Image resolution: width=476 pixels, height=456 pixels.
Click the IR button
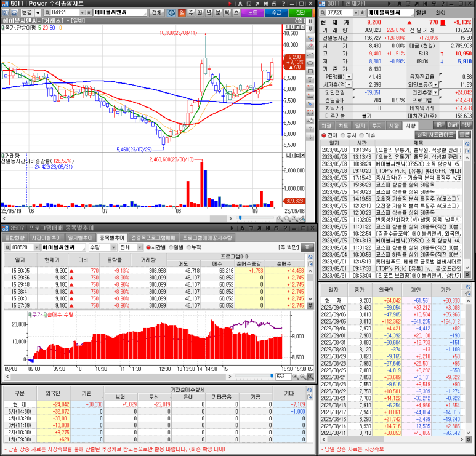tap(439, 125)
